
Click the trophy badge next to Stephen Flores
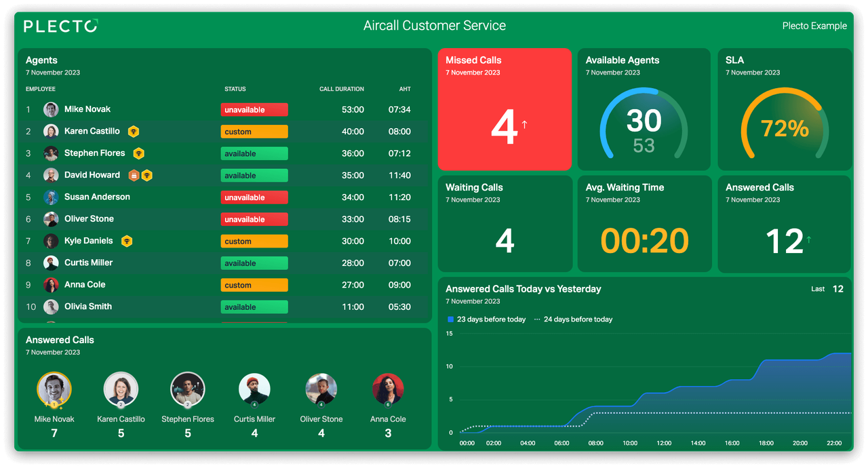pos(138,153)
